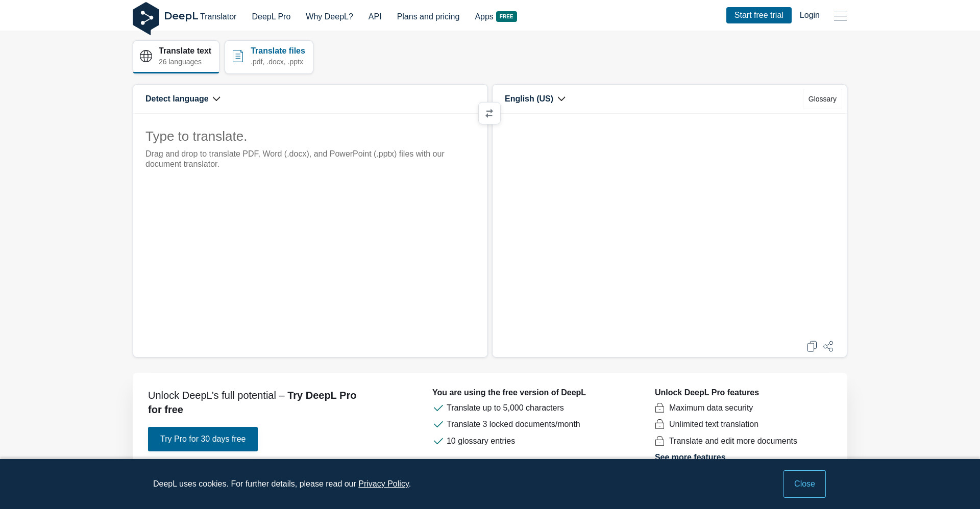
Task: Click lock icon beside Maximum data security
Action: 659,408
